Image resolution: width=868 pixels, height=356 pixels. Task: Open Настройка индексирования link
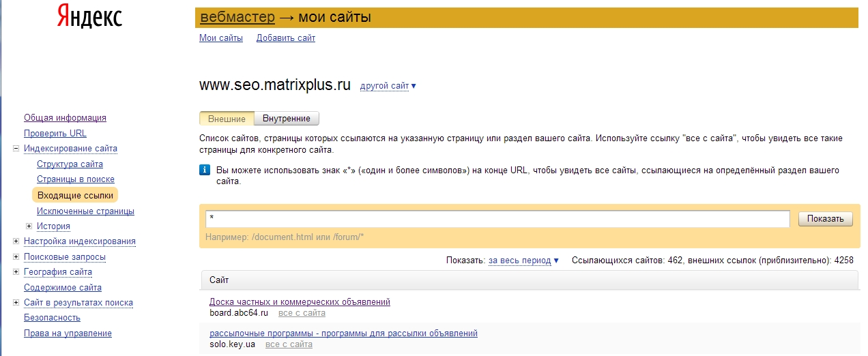pos(80,241)
